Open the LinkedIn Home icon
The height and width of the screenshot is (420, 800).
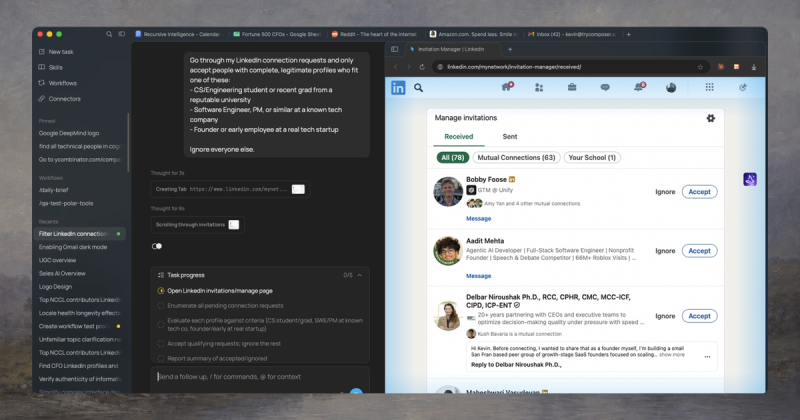[x=507, y=87]
